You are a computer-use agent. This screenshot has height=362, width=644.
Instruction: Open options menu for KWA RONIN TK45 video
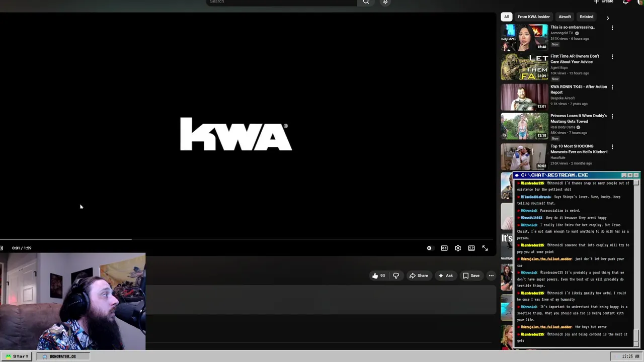tap(612, 87)
